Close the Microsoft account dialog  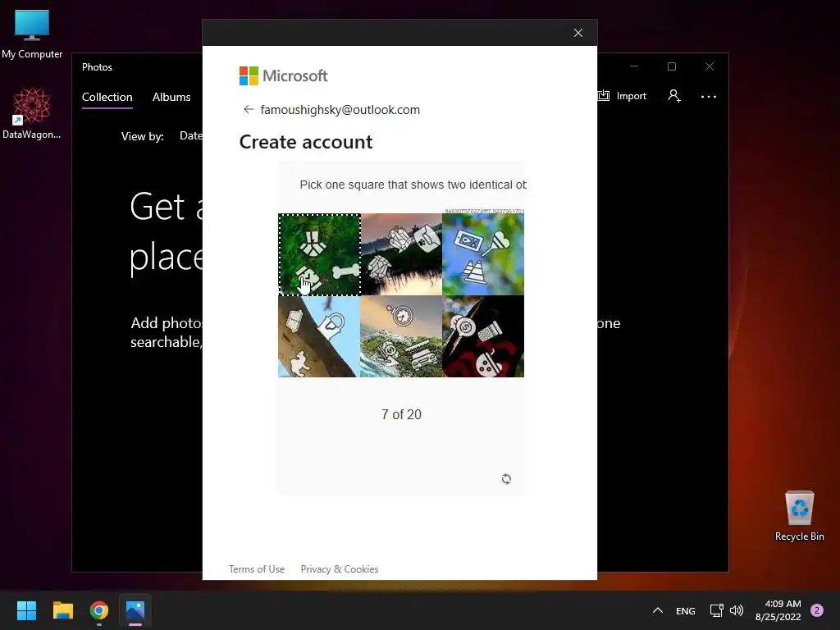coord(578,33)
